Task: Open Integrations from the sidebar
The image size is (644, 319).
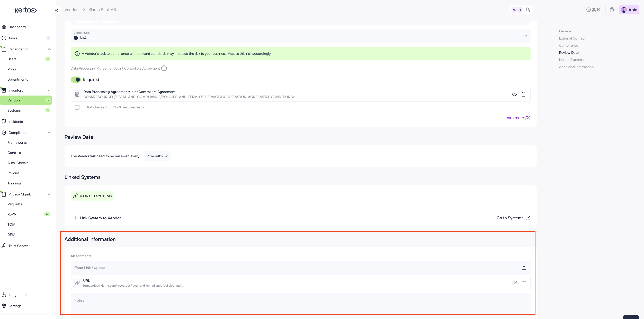Action: pos(18,295)
